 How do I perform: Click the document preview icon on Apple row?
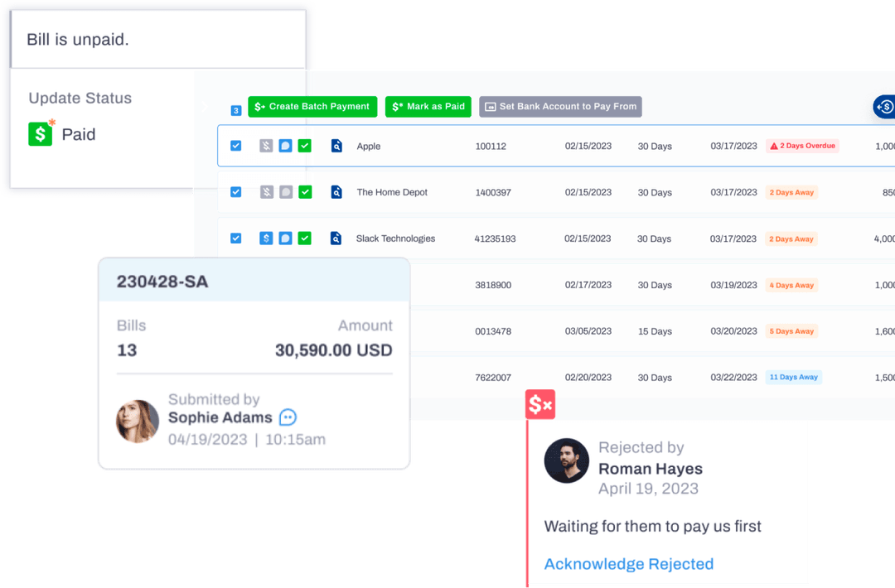coord(336,146)
